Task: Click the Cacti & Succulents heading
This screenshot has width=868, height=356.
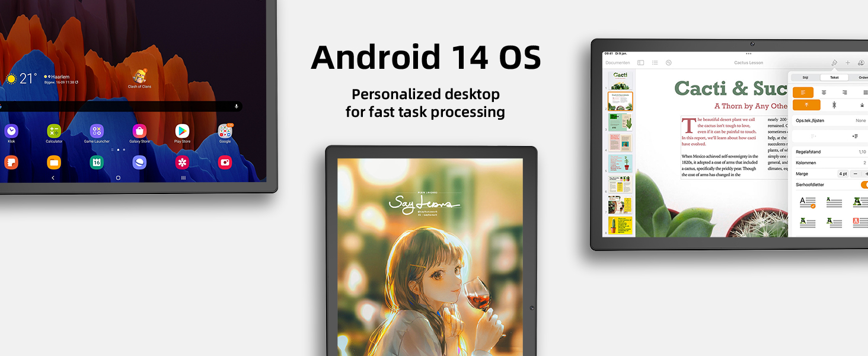Action: click(731, 88)
